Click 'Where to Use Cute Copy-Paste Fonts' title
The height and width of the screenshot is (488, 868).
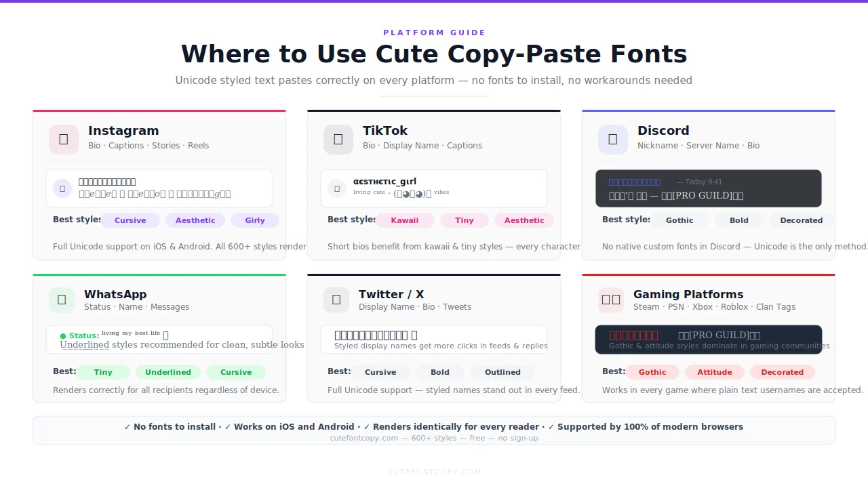[434, 54]
